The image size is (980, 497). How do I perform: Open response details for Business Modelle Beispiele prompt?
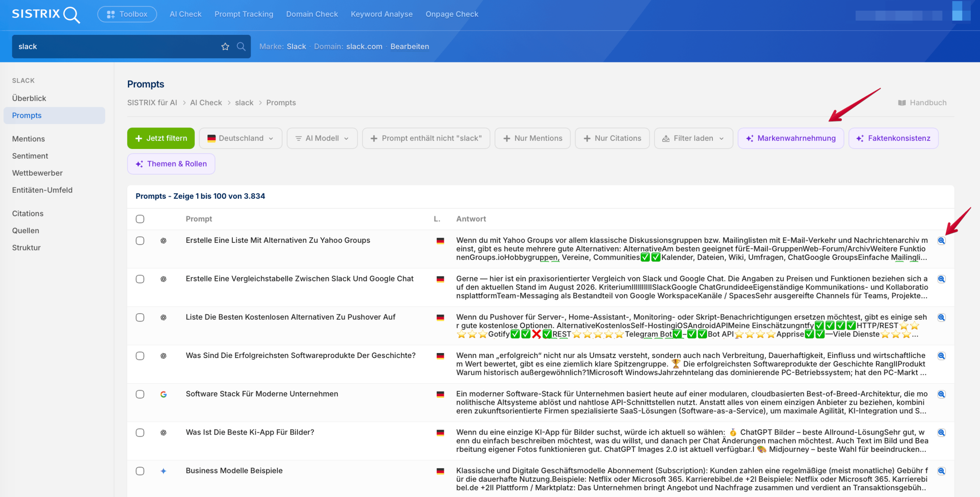pos(941,471)
